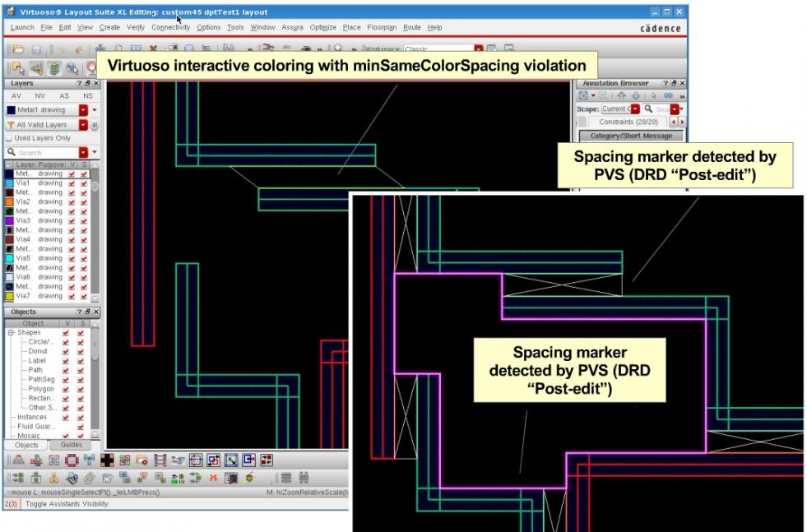807x532 pixels.
Task: Click the Constraints (20/20) button
Action: 628,123
